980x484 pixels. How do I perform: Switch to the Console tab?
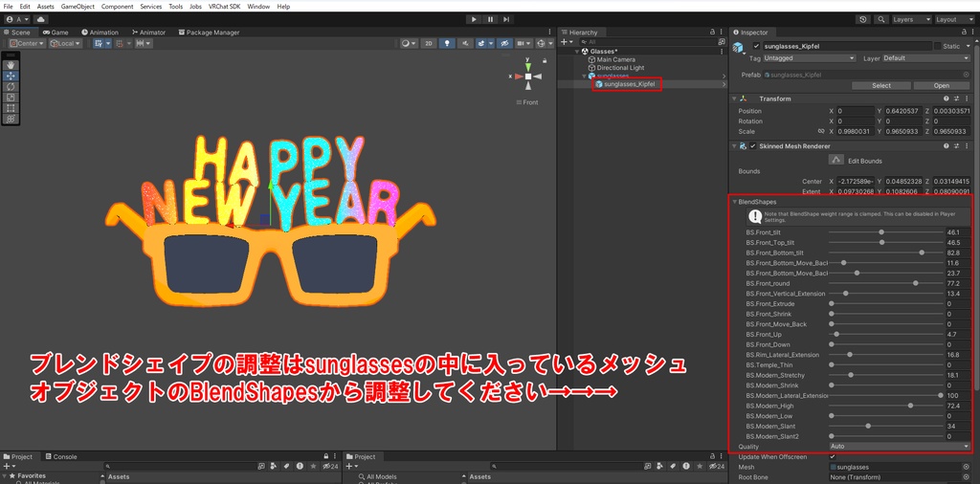point(60,456)
